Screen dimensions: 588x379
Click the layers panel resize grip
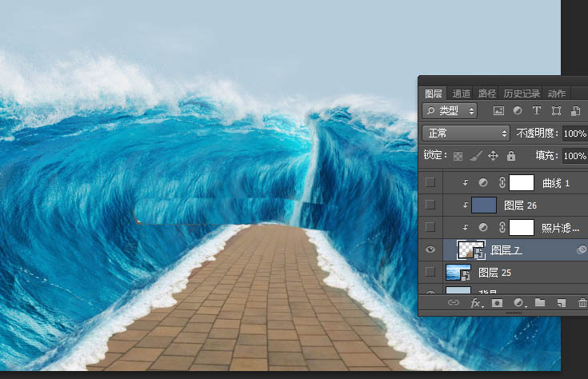click(514, 313)
